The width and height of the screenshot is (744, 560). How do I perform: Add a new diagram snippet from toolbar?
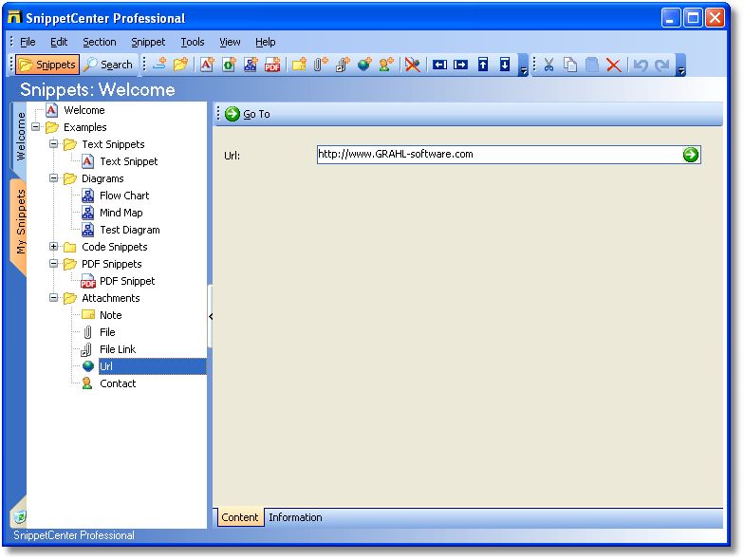tap(251, 65)
